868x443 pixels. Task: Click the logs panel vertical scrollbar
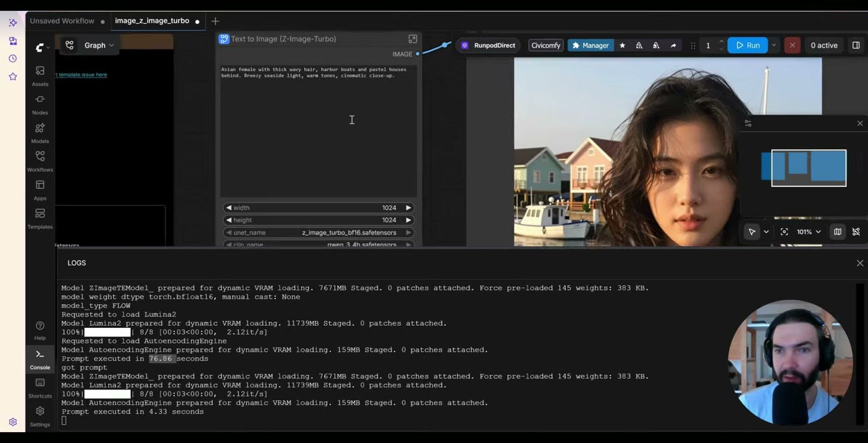[x=860, y=354]
